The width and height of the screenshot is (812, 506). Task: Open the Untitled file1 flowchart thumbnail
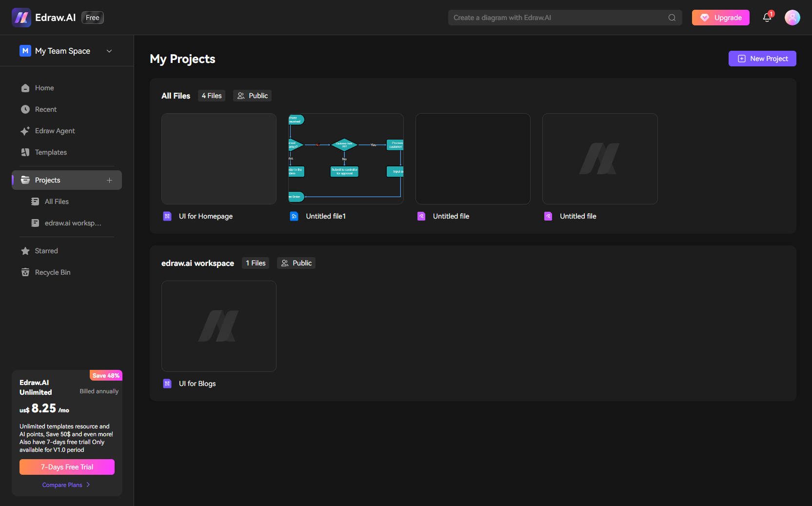[345, 159]
